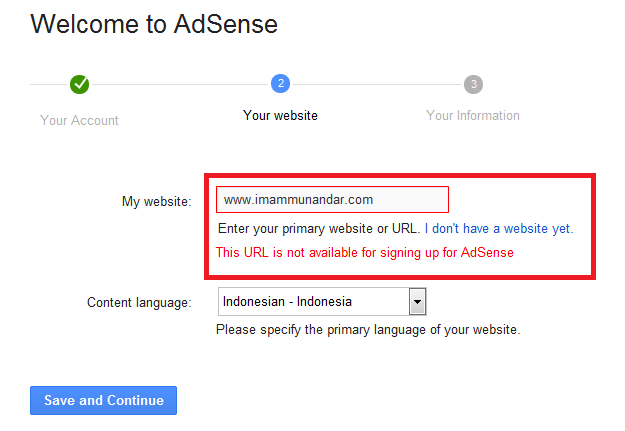Click progress line between steps 2 and 3
The height and width of the screenshot is (431, 625).
click(376, 85)
